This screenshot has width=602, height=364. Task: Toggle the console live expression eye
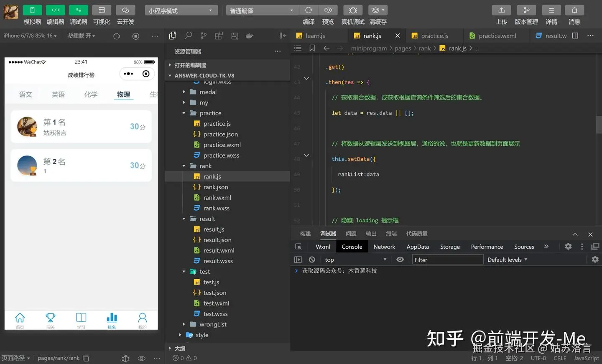(x=400, y=260)
